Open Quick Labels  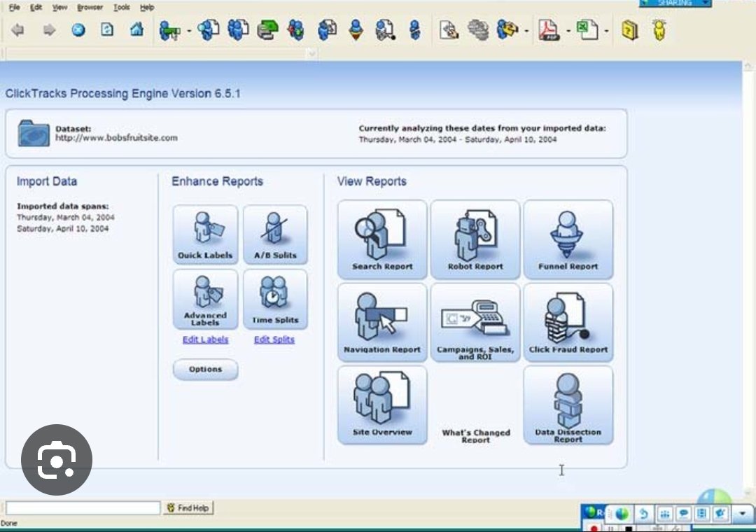(205, 234)
